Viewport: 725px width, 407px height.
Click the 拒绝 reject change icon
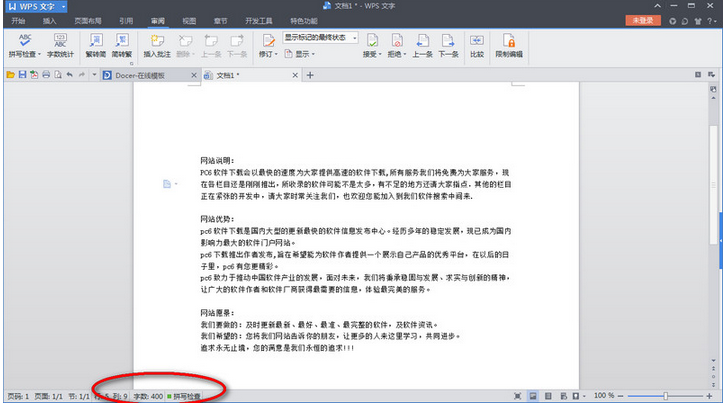pos(397,40)
